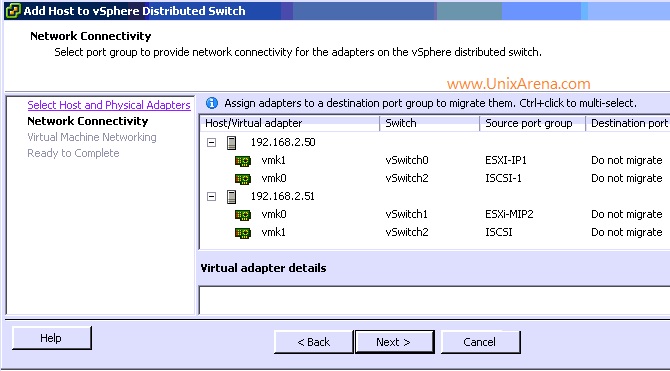Select the adapter icon for vmk0 on vSwitch1
Screen dimensions: 670x371
243,215
